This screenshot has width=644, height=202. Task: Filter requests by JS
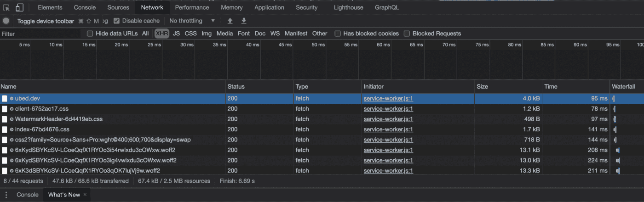click(x=176, y=34)
